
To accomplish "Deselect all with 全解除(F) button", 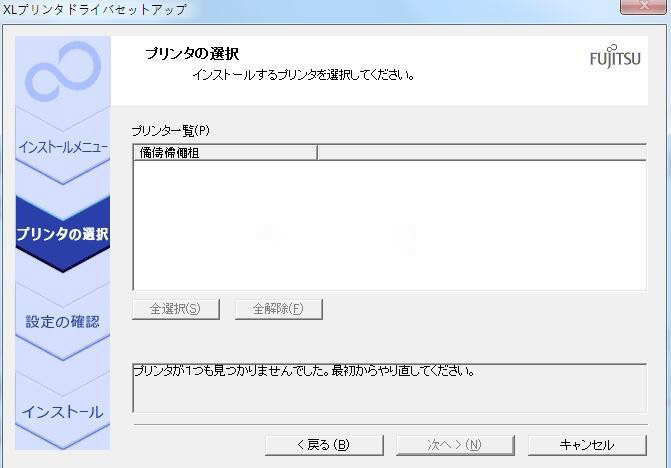I will [279, 309].
